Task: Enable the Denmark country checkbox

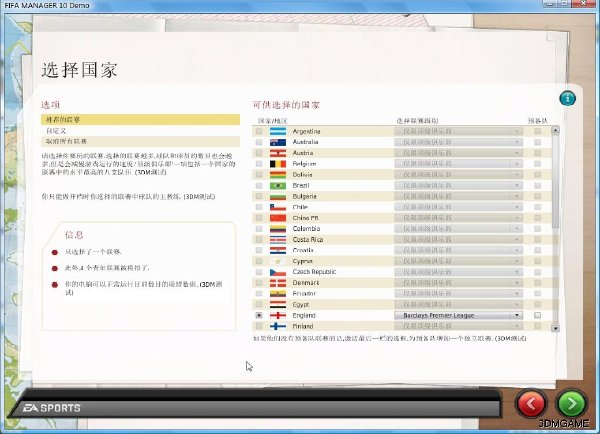Action: [x=259, y=283]
